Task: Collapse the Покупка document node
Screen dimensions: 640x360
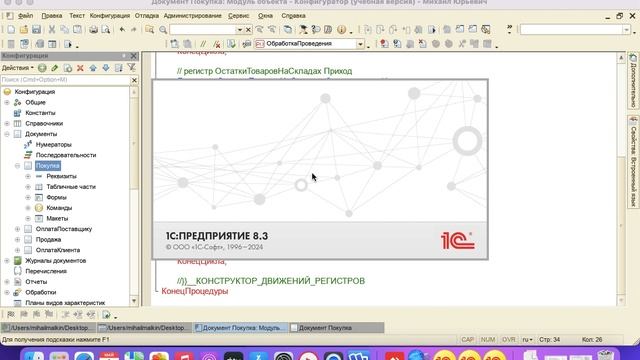Action: 18,166
